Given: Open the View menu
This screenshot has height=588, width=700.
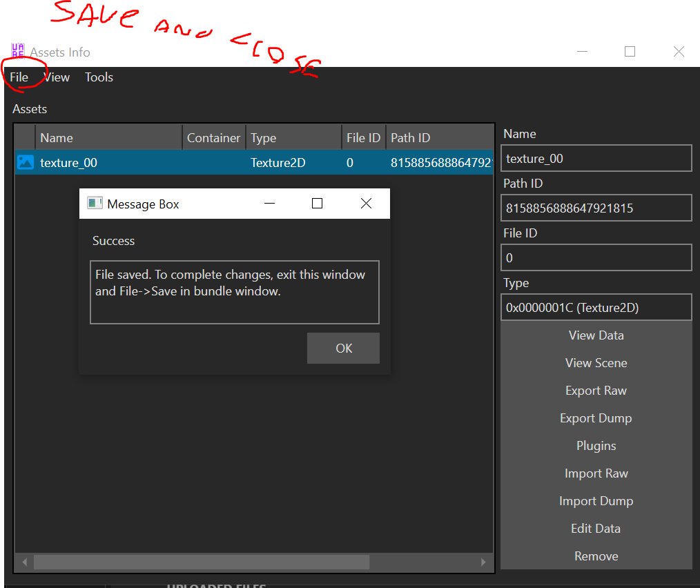Looking at the screenshot, I should (x=57, y=77).
